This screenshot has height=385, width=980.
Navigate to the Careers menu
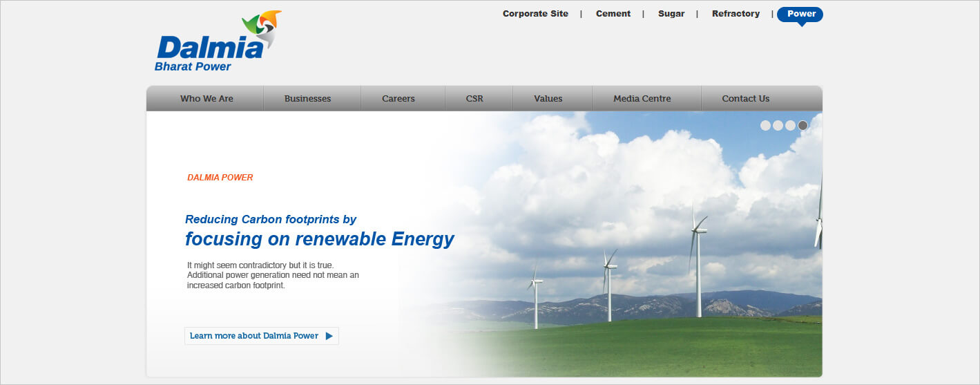pos(398,99)
